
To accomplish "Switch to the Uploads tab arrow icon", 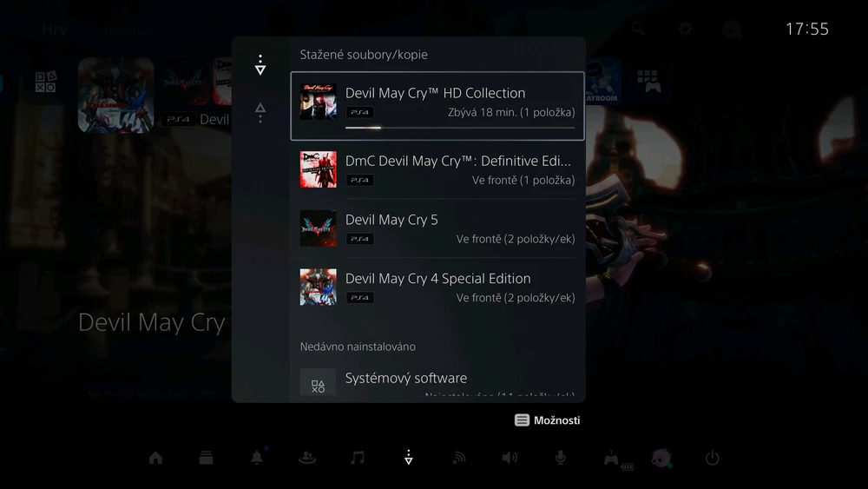I will [260, 113].
